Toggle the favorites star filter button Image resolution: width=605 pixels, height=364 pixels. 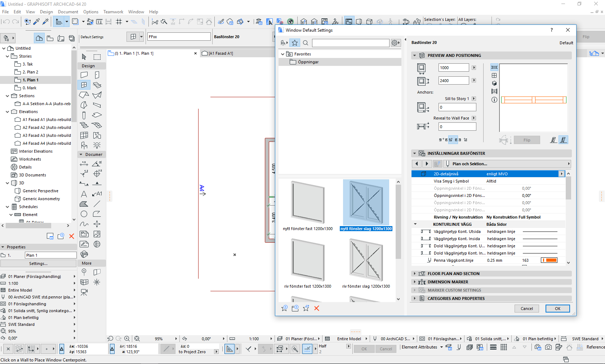(295, 43)
